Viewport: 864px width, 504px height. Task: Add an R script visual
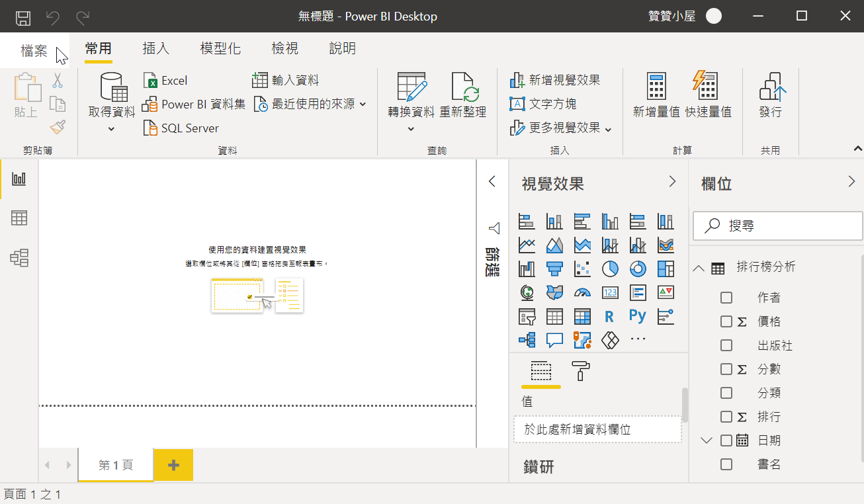point(610,316)
